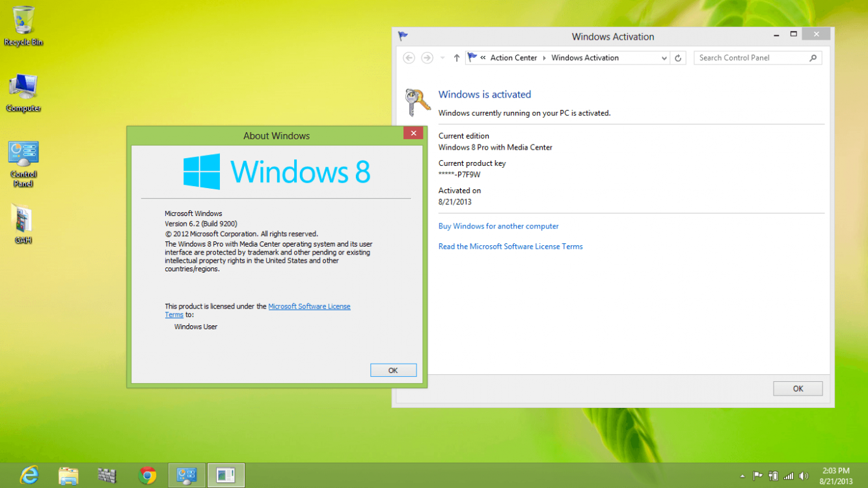The image size is (868, 488).
Task: Open the volume speaker tray icon
Action: [x=804, y=476]
